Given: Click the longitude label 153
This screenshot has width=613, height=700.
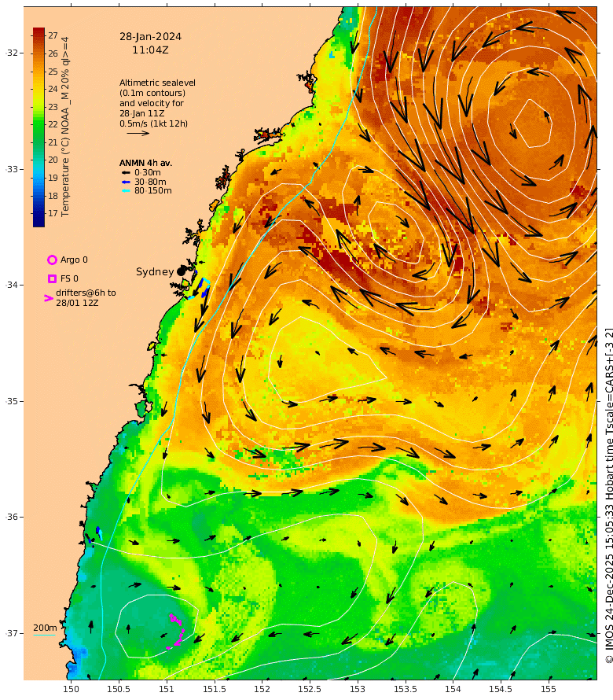Looking at the screenshot, I should pos(358,689).
